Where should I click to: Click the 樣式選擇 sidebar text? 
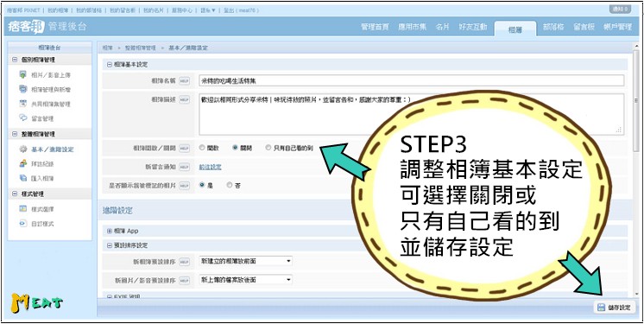pyautogui.click(x=42, y=209)
